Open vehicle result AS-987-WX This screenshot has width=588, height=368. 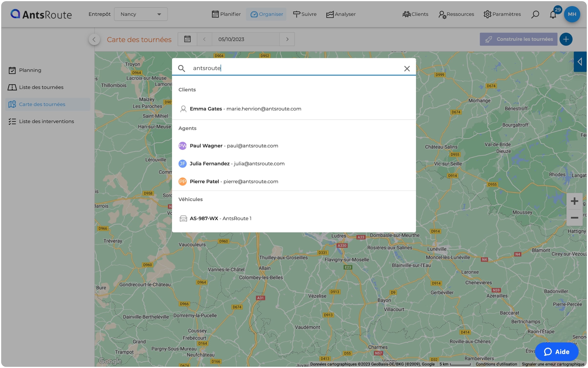294,218
